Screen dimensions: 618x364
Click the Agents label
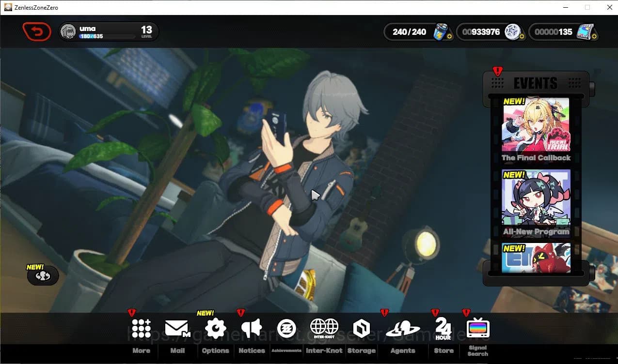pos(403,350)
